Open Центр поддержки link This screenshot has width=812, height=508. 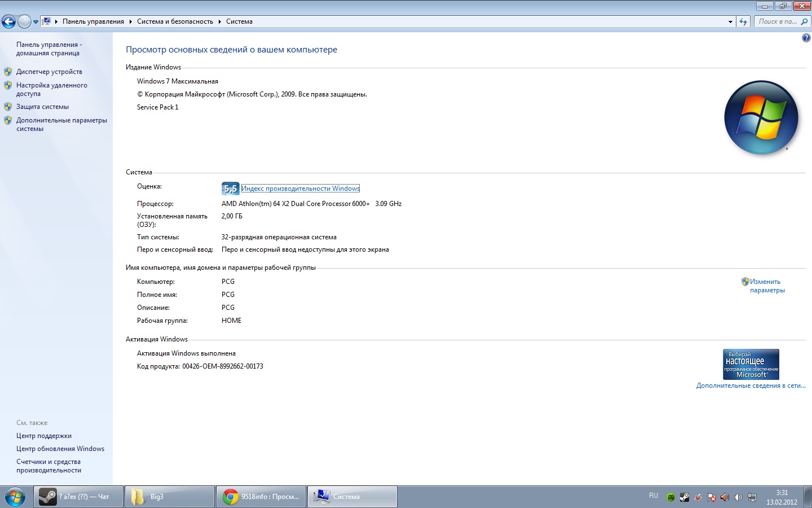[44, 436]
